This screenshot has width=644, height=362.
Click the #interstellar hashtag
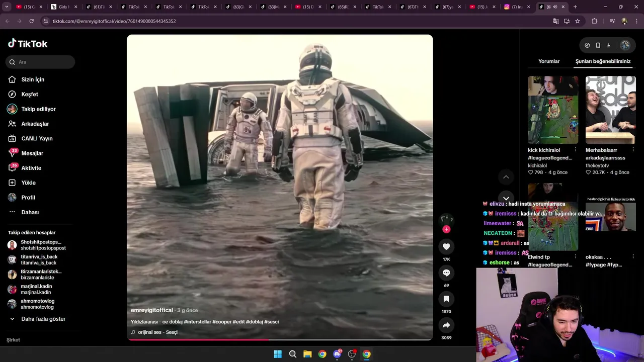(x=197, y=322)
